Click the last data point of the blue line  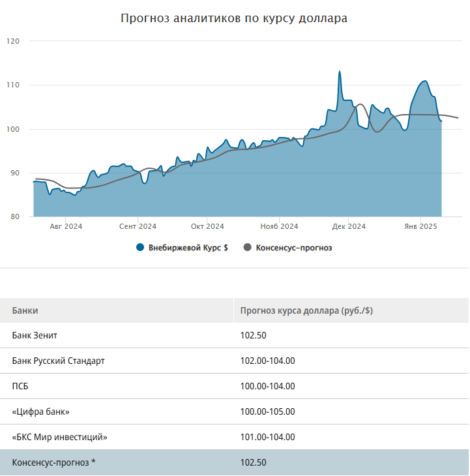pos(441,121)
